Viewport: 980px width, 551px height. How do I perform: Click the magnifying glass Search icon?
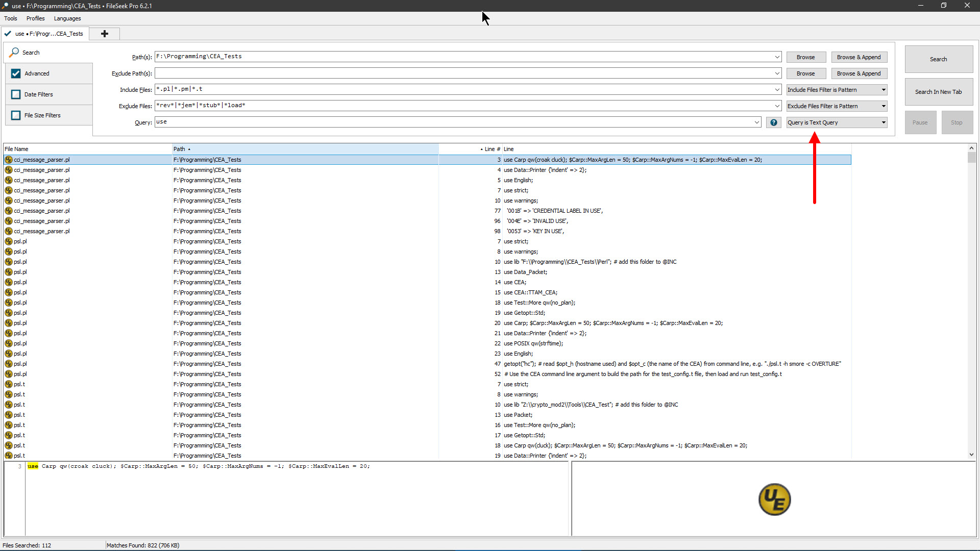tap(14, 53)
